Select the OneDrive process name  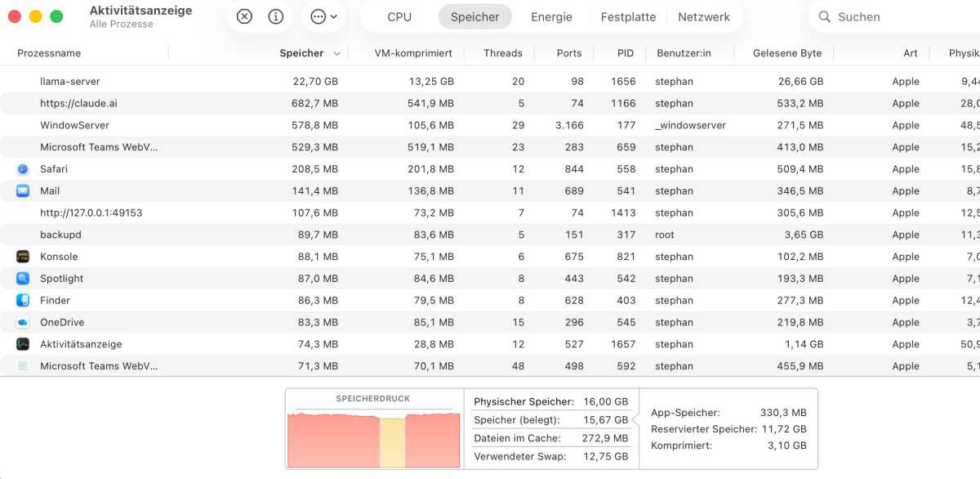click(x=62, y=322)
